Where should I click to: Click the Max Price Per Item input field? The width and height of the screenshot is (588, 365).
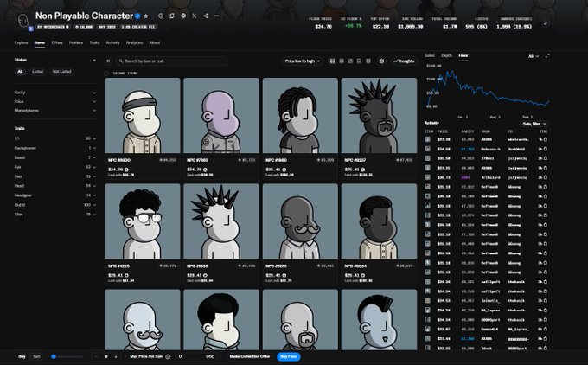click(196, 356)
